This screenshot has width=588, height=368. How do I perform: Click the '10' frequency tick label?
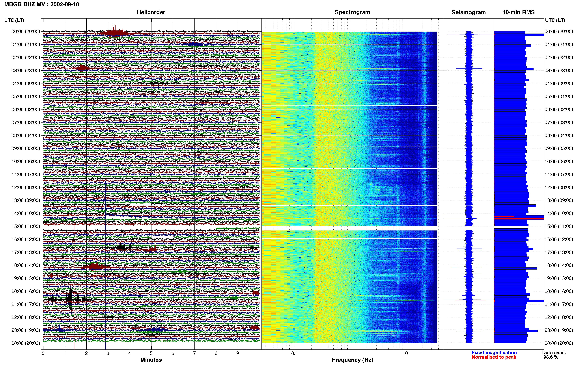tap(405, 353)
